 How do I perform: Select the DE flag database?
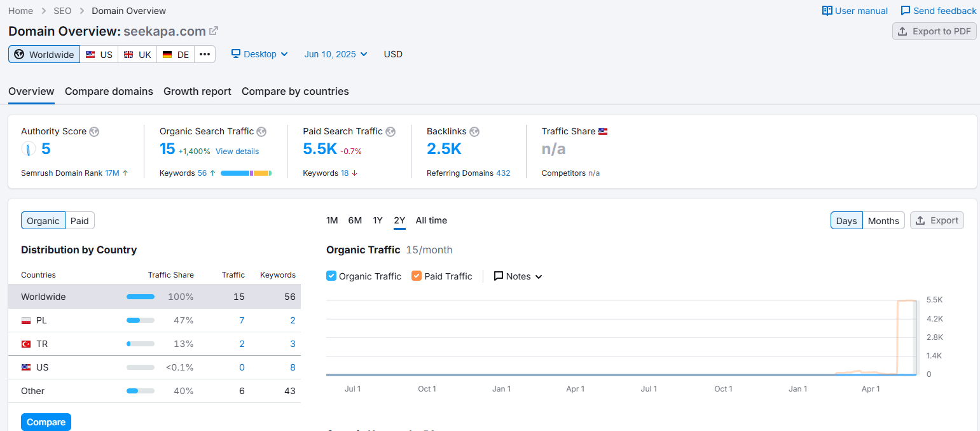click(x=176, y=54)
